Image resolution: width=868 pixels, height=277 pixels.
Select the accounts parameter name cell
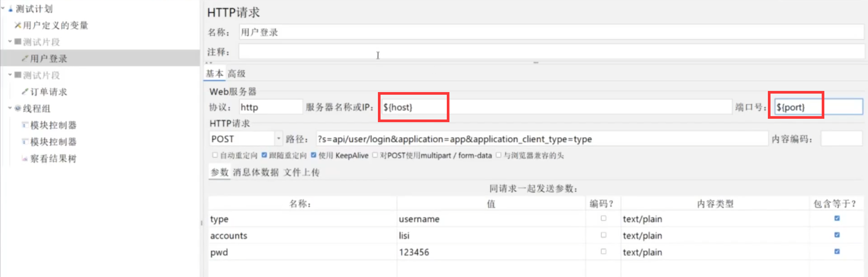pyautogui.click(x=302, y=235)
